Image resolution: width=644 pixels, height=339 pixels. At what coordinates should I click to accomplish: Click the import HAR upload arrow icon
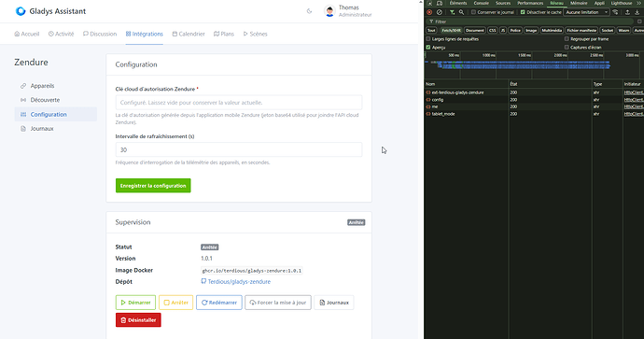[627, 12]
